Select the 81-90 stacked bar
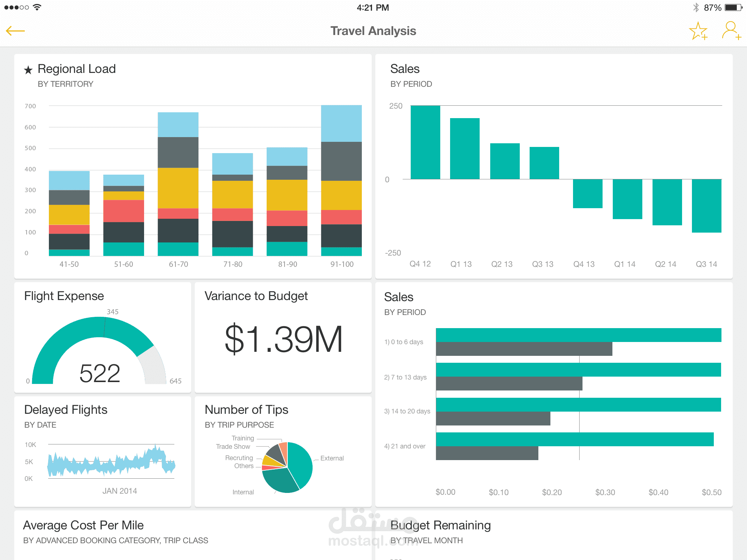747x560 pixels. click(x=287, y=202)
